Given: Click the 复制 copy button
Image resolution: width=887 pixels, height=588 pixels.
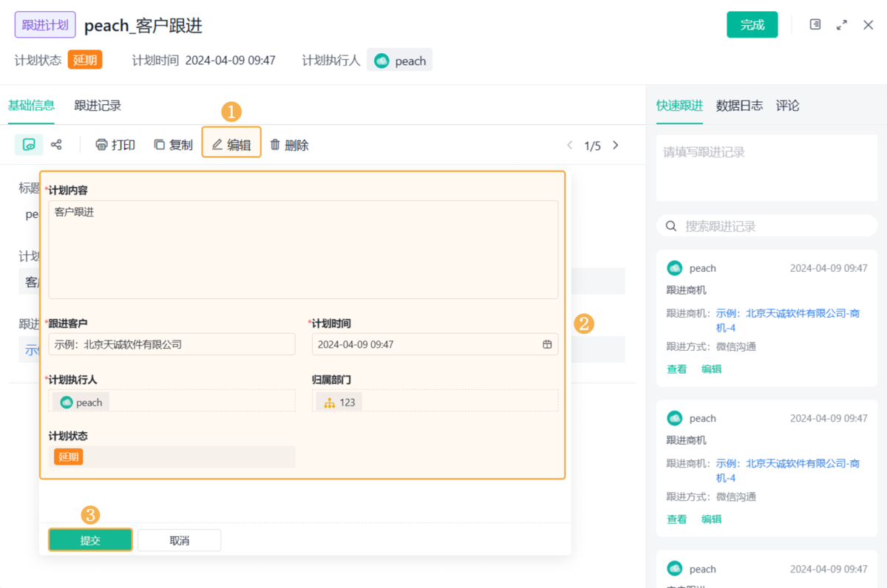Looking at the screenshot, I should tap(173, 145).
